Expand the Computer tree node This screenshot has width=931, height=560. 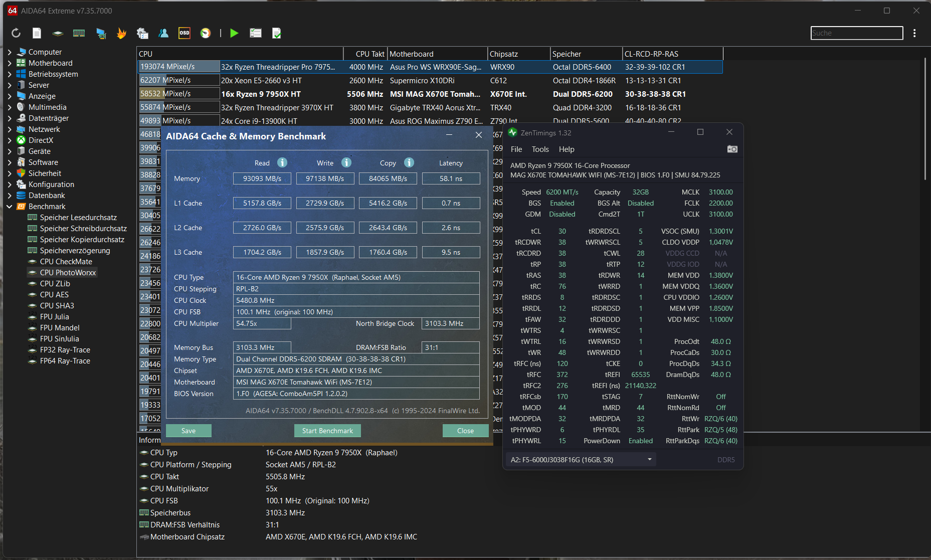click(x=9, y=52)
